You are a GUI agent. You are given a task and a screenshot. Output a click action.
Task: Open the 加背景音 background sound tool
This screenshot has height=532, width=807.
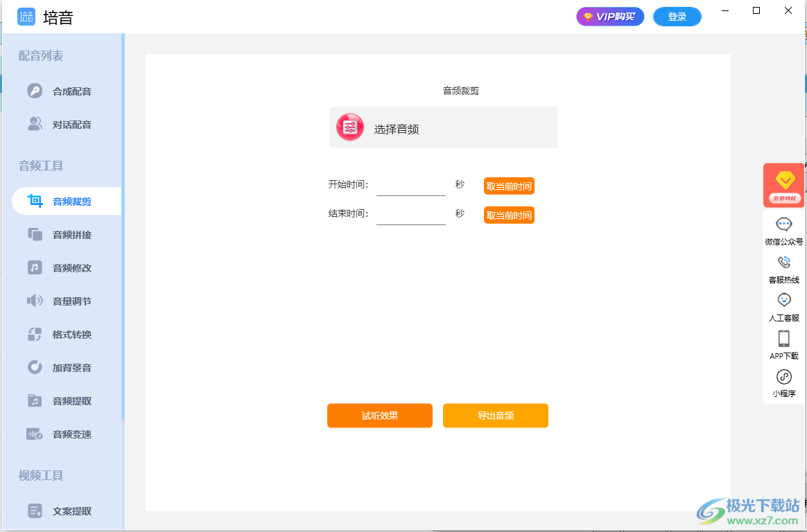point(66,367)
